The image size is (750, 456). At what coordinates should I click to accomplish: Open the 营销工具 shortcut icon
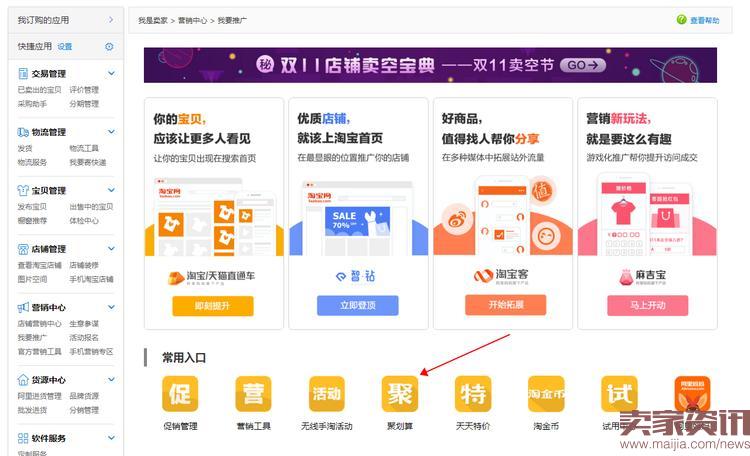click(254, 394)
